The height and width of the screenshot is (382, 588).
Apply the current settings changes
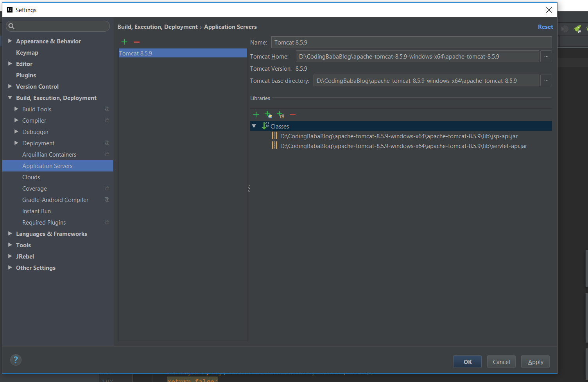pos(535,362)
